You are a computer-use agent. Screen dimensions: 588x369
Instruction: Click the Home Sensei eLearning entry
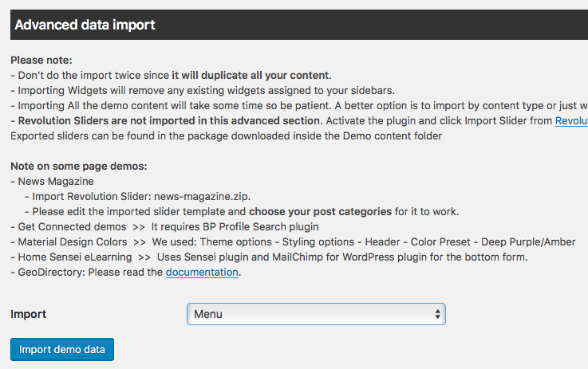click(75, 257)
